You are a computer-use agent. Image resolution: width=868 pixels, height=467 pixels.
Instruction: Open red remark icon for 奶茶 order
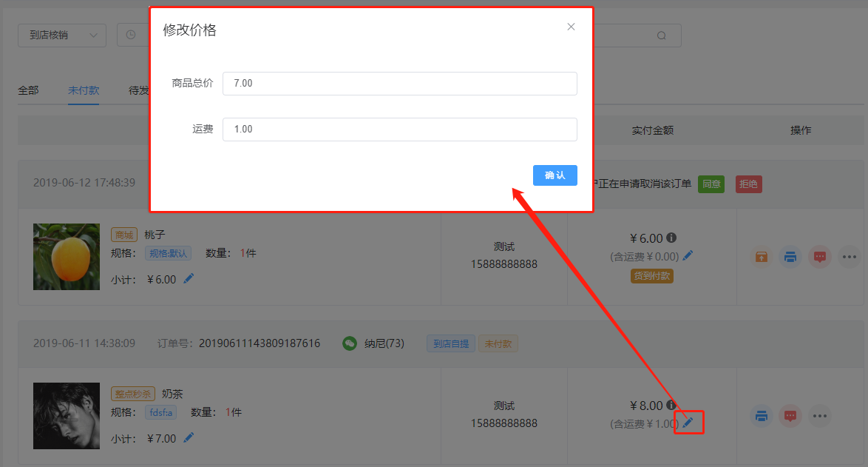pyautogui.click(x=790, y=416)
